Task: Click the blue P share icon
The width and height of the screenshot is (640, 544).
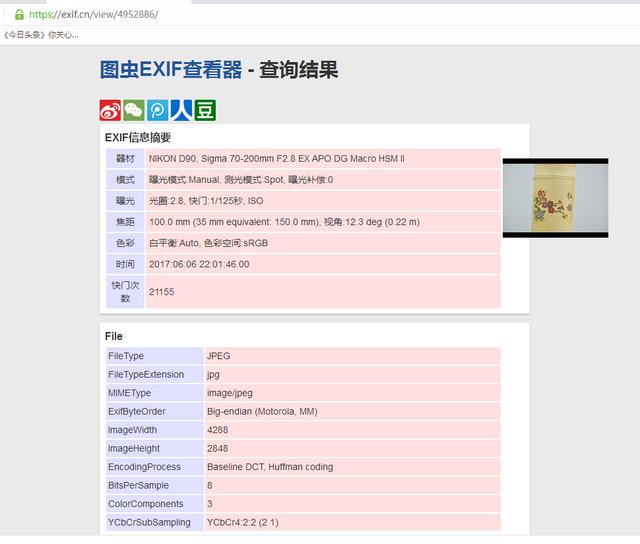Action: point(158,110)
